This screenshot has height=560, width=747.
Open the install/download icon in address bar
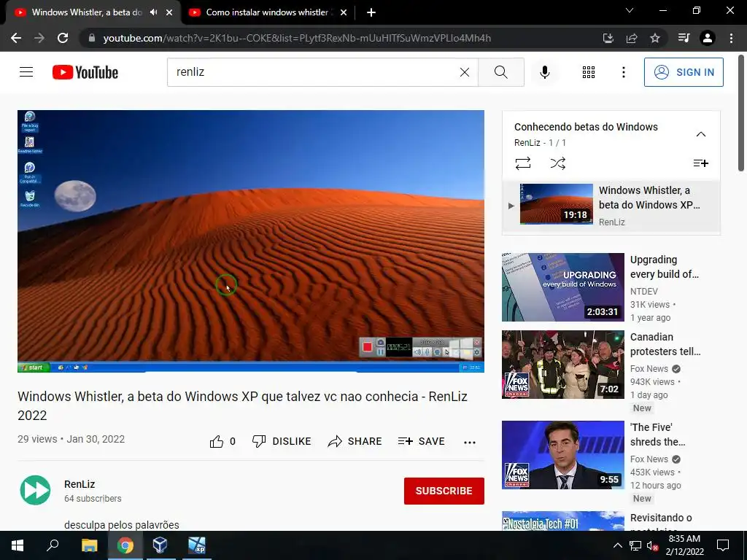pos(608,38)
